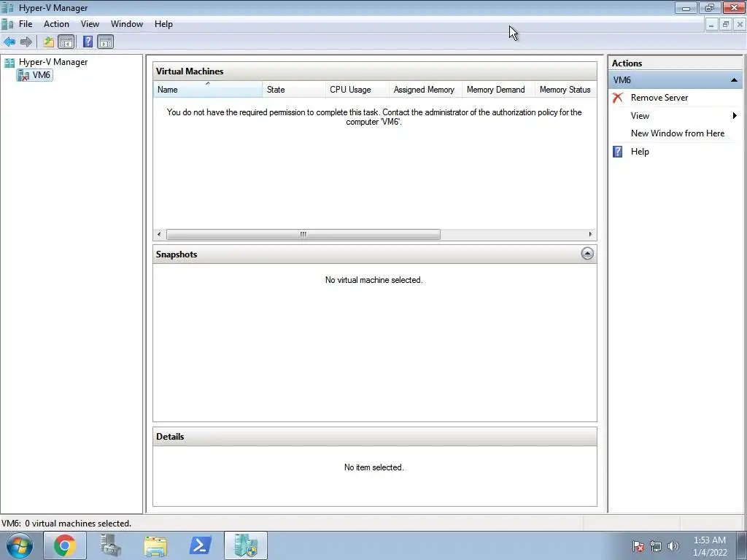Click the MMC document icon beside File
The width and height of the screenshot is (747, 560).
tap(7, 24)
